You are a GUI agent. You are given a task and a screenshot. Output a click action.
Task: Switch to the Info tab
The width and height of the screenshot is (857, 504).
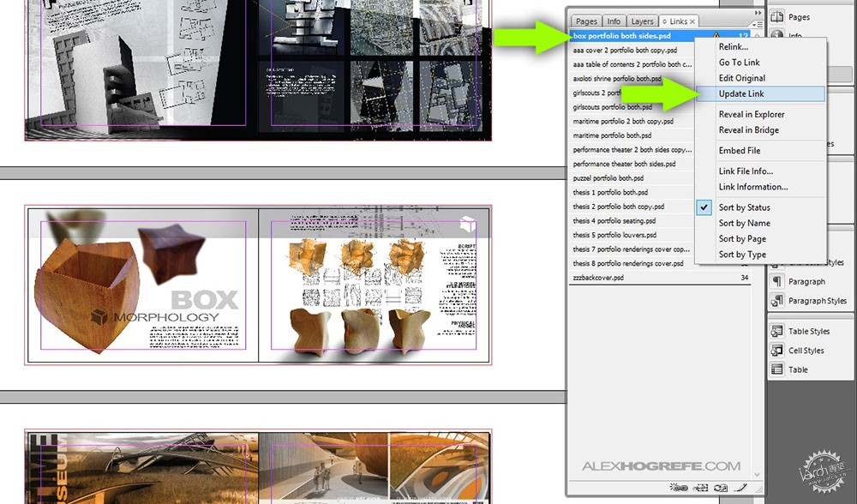(614, 21)
